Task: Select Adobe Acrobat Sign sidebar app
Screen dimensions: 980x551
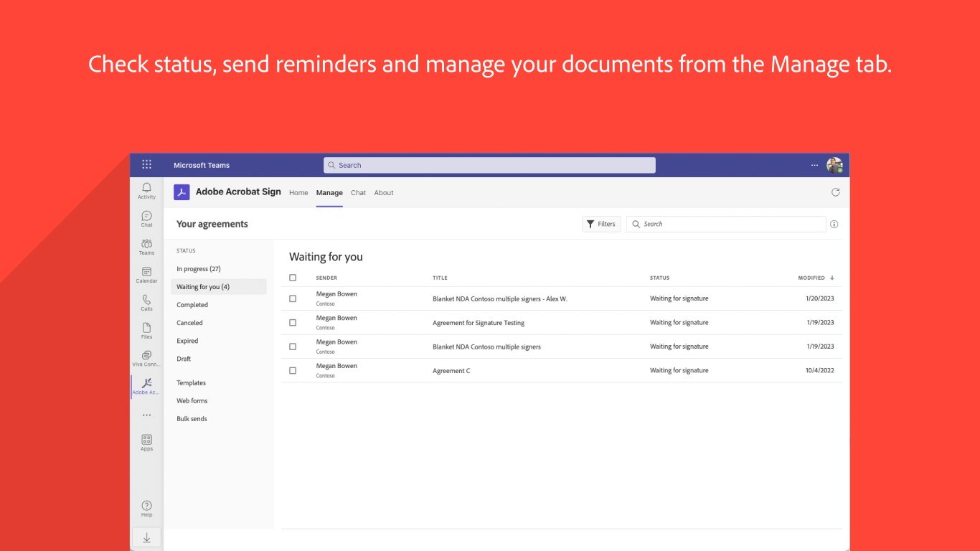Action: pyautogui.click(x=146, y=387)
